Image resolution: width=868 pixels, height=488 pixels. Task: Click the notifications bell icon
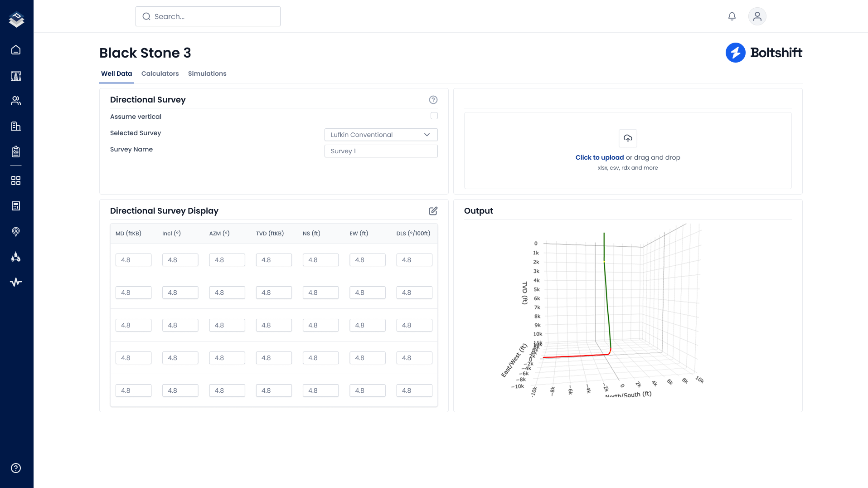click(732, 16)
